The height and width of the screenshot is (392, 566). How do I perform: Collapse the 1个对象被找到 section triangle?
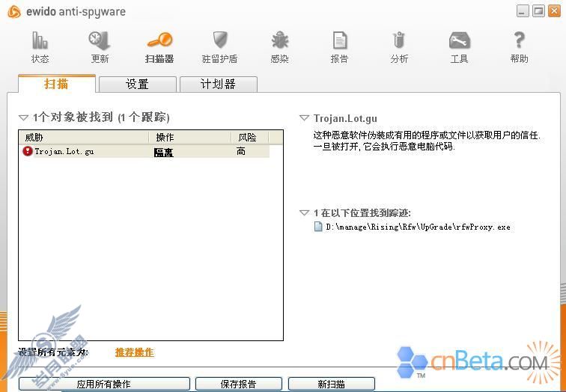tap(23, 117)
